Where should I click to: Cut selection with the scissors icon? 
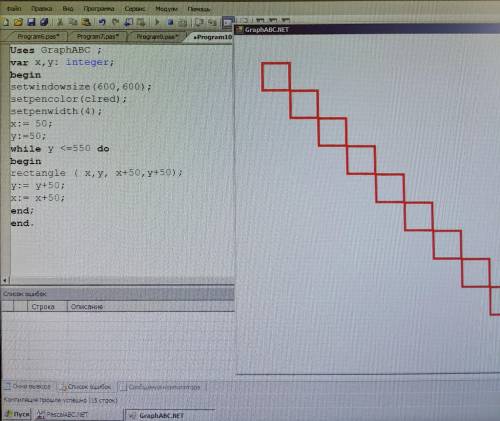60,22
